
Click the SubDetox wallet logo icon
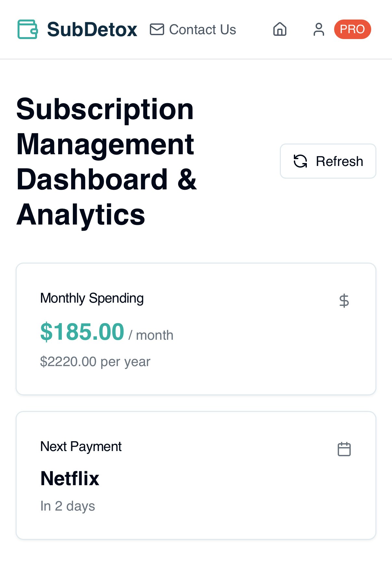tap(28, 29)
